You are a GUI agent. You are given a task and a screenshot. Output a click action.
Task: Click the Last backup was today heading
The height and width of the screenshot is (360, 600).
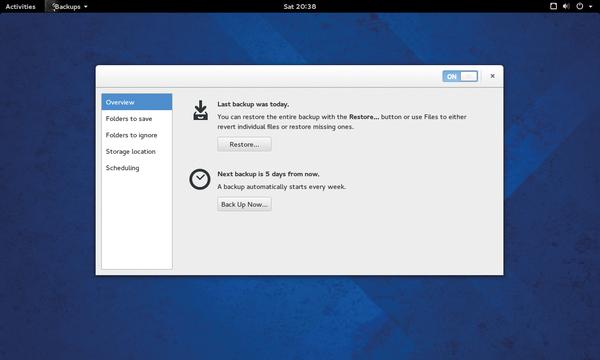click(253, 104)
